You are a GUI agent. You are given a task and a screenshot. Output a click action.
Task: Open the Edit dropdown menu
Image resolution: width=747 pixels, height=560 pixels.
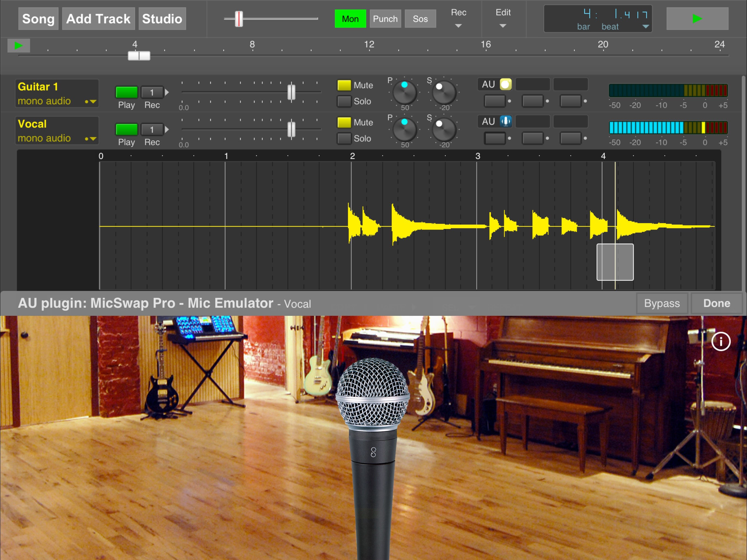pos(503,19)
